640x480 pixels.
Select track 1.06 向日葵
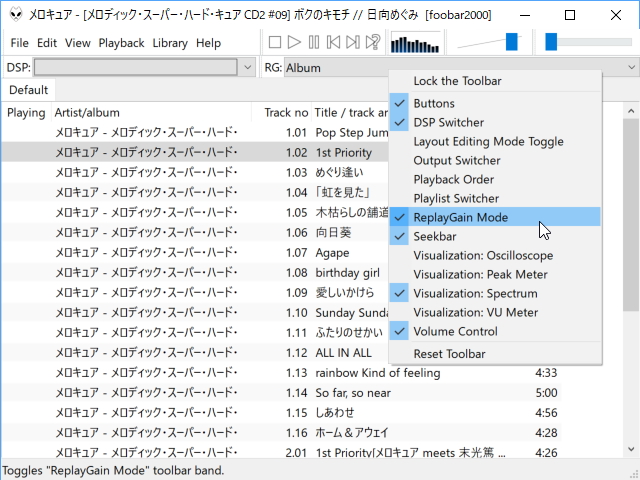tap(195, 232)
